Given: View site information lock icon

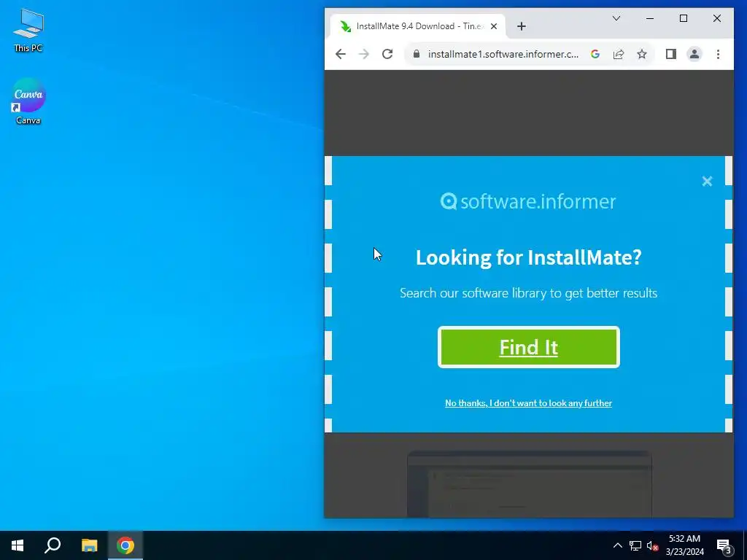Looking at the screenshot, I should (417, 54).
